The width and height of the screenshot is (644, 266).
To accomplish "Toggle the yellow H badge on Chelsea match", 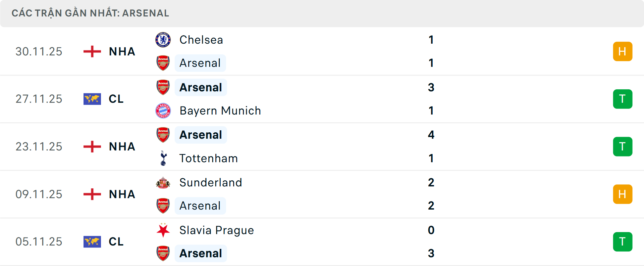I will point(623,51).
